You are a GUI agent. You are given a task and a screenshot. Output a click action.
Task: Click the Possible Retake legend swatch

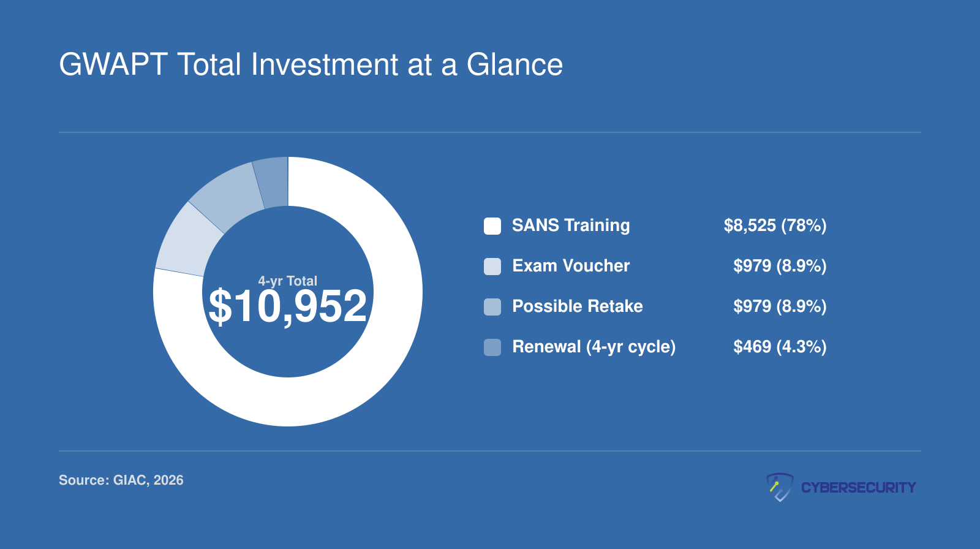pos(492,307)
